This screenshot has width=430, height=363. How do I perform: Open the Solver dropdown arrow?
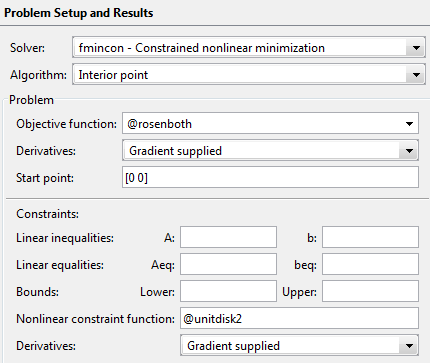click(x=415, y=48)
